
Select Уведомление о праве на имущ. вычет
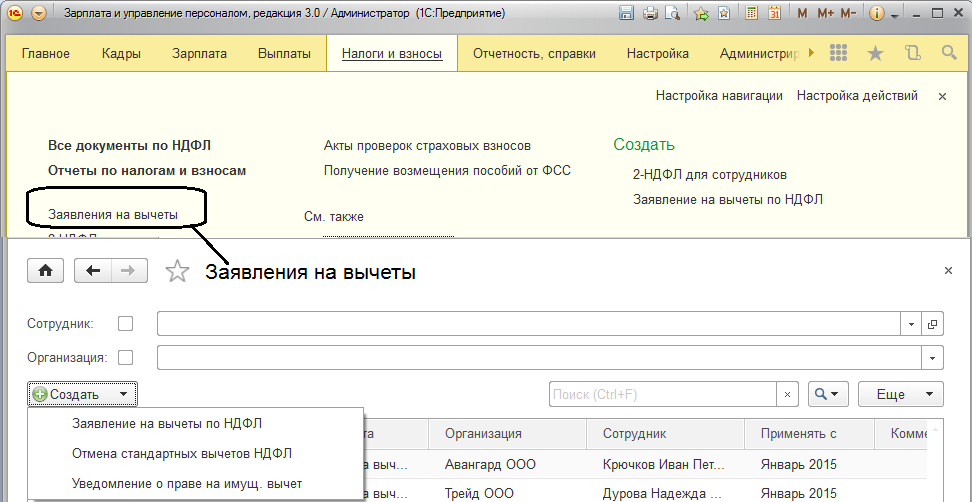[x=187, y=483]
